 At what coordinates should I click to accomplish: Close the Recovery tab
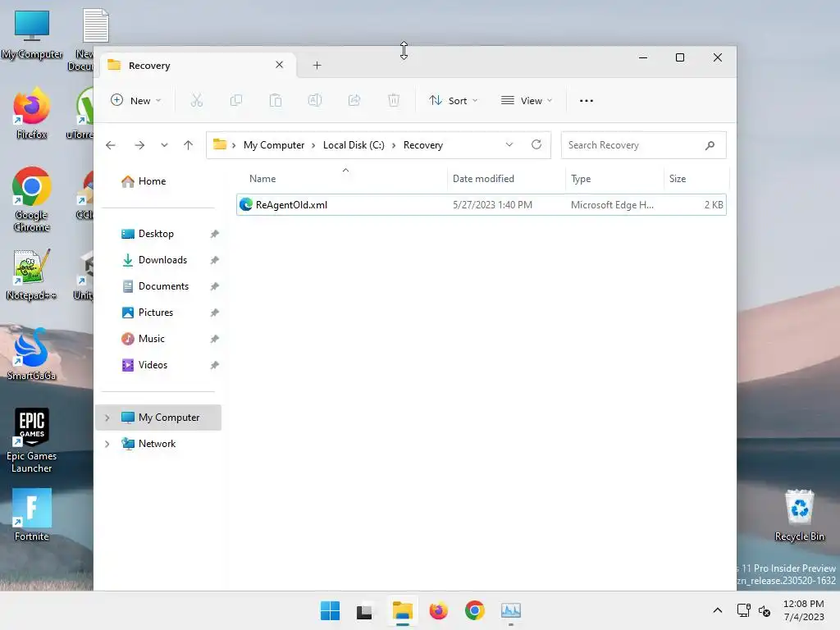tap(279, 65)
